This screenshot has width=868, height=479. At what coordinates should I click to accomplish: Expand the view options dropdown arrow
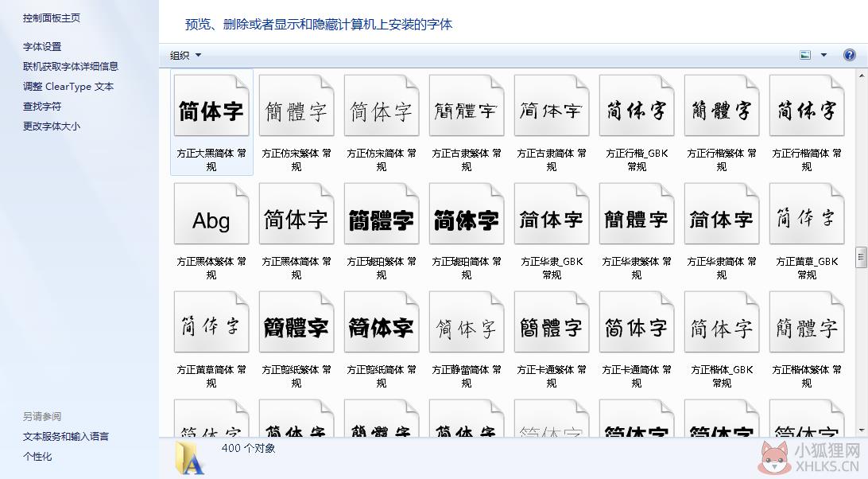(x=823, y=55)
